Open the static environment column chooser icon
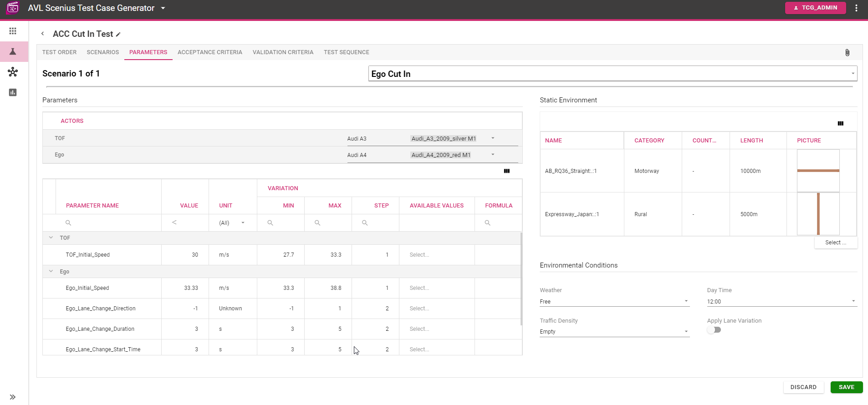The width and height of the screenshot is (868, 405). [x=840, y=123]
